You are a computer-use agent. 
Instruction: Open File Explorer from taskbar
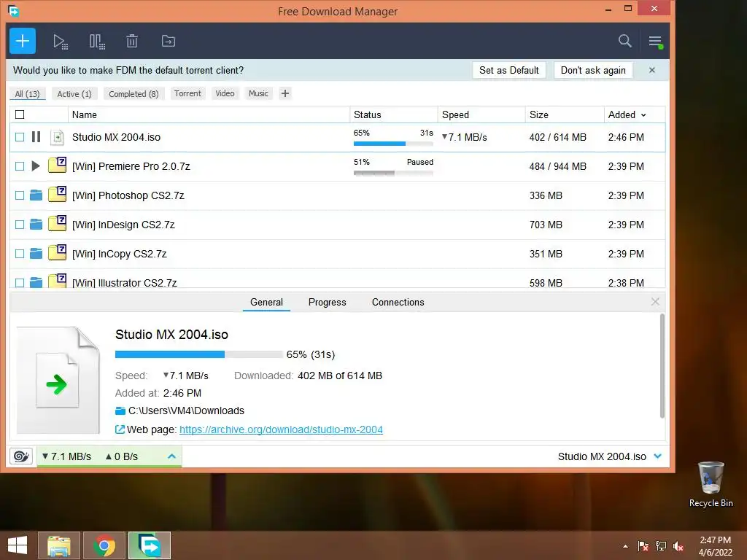[x=59, y=545]
